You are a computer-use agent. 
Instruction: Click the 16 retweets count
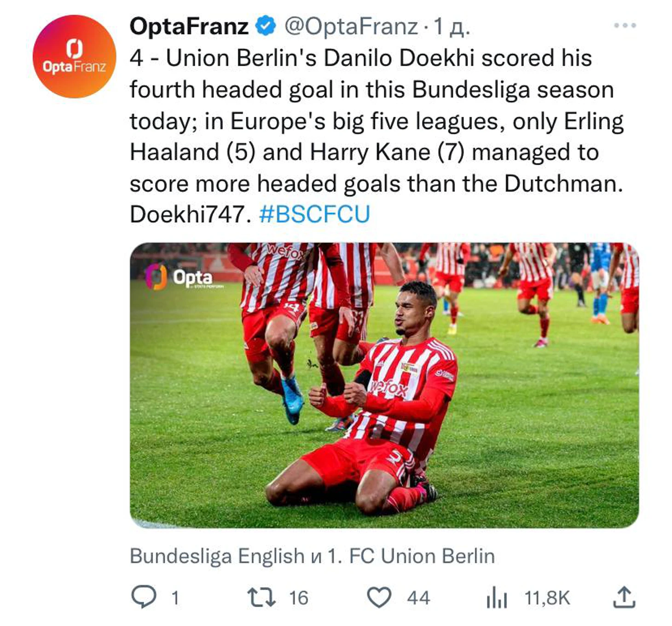pyautogui.click(x=298, y=598)
